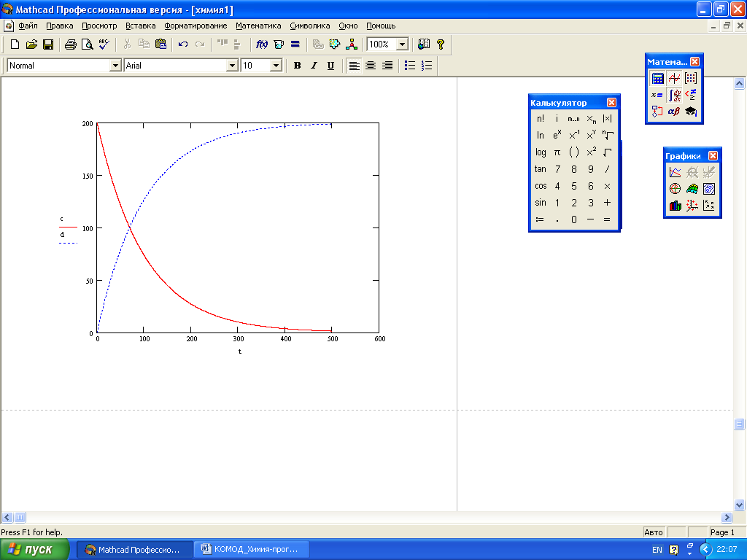Open the Символика menu
The height and width of the screenshot is (560, 747).
pyautogui.click(x=310, y=26)
